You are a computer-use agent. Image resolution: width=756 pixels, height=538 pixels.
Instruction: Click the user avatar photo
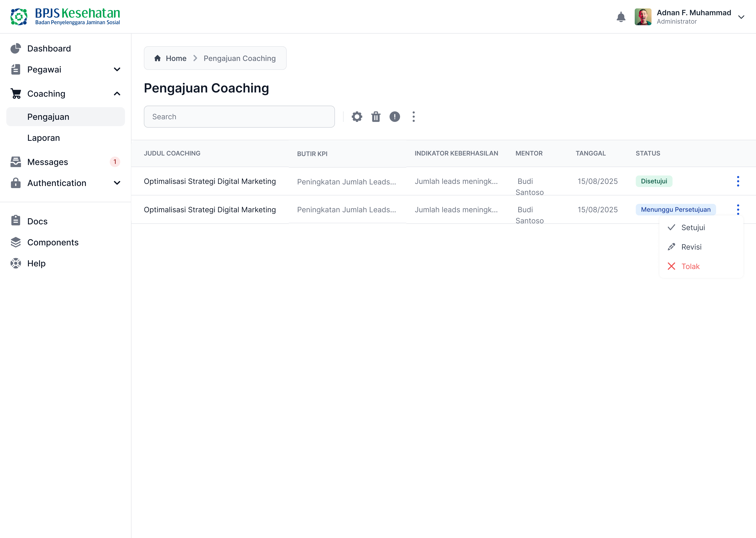(643, 17)
